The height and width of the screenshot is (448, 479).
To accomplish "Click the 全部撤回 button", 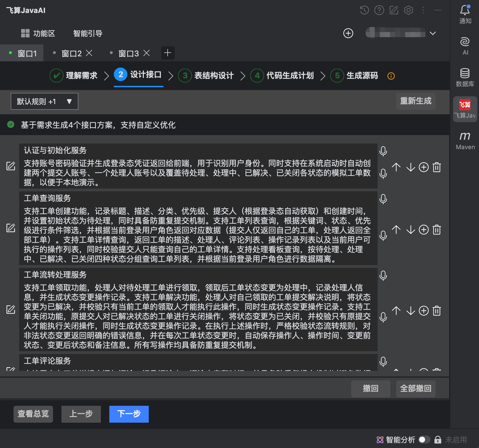I will [x=416, y=389].
